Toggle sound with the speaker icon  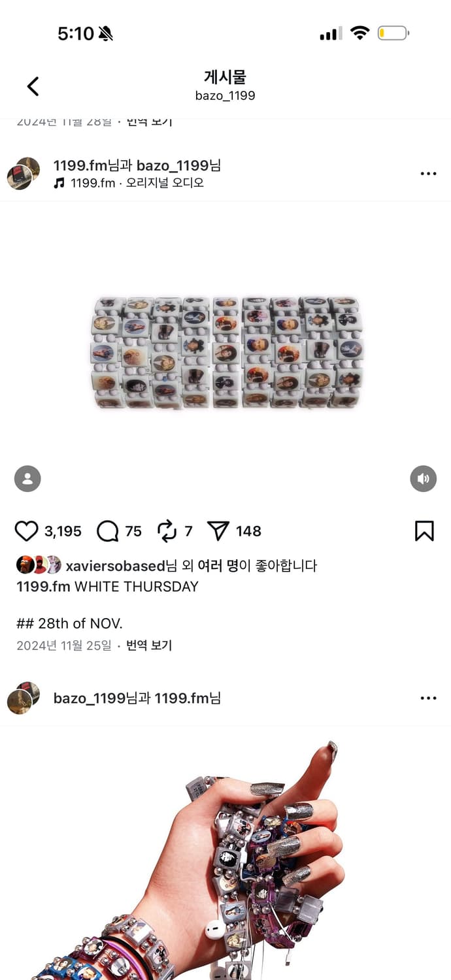[423, 479]
